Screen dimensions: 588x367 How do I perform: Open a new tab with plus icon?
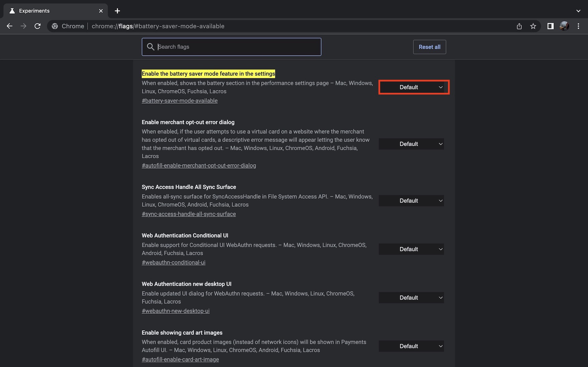click(117, 11)
